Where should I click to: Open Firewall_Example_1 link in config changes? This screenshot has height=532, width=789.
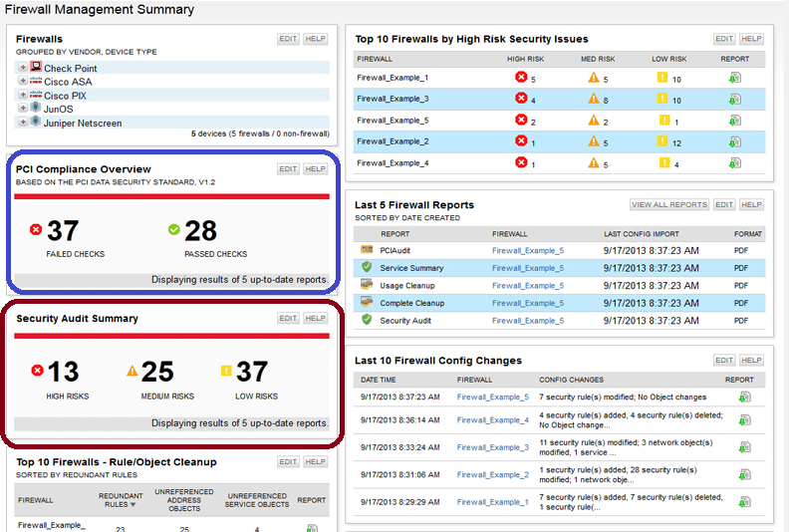[x=492, y=502]
